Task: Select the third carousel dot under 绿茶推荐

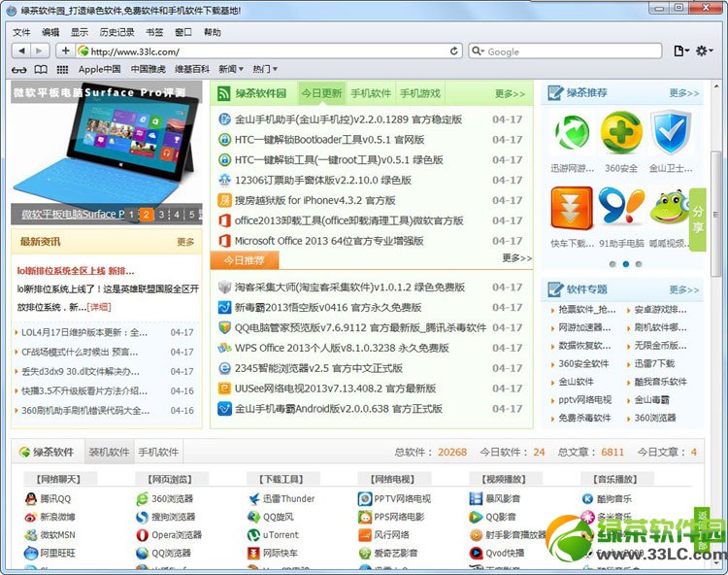Action: (x=639, y=264)
